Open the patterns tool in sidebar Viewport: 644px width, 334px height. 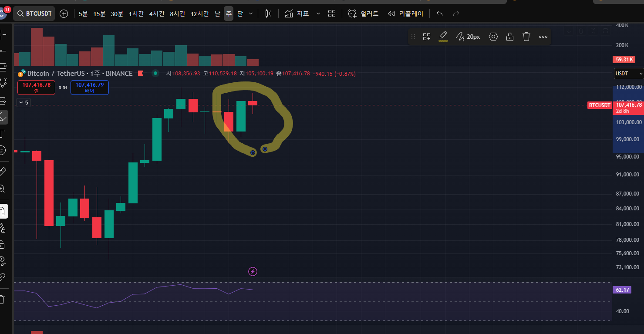click(3, 83)
